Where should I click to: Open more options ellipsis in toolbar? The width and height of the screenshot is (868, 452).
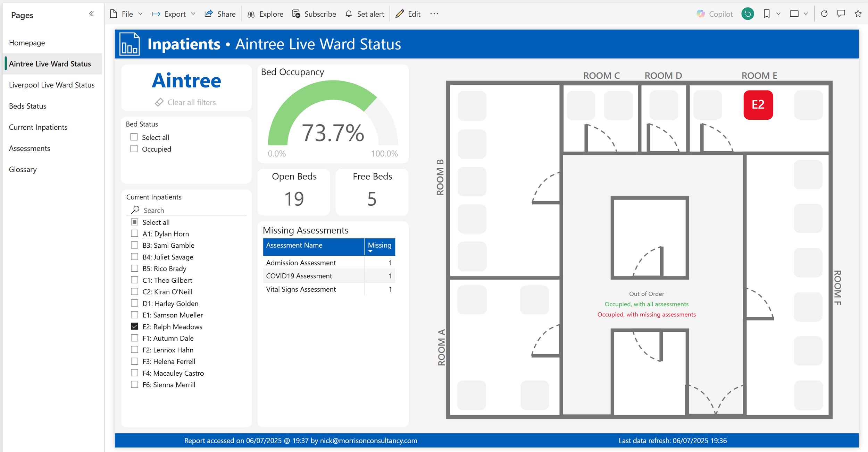[x=434, y=14]
